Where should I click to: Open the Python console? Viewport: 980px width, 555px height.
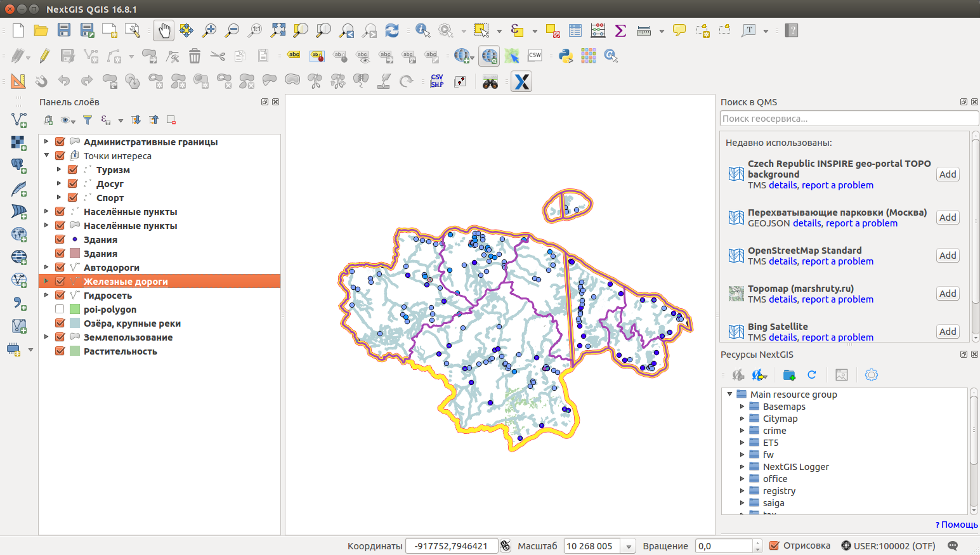[566, 56]
